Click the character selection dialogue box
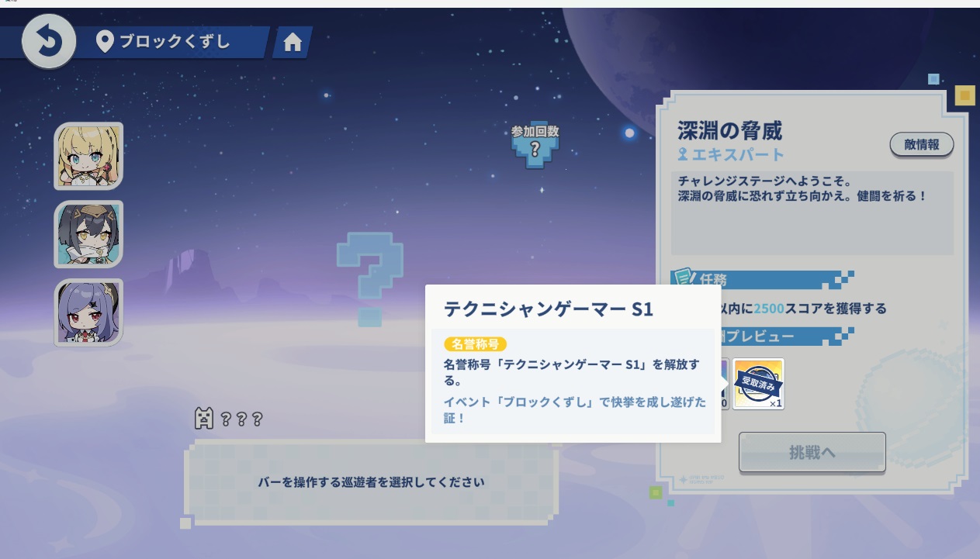Viewport: 980px width, 559px height. (x=371, y=482)
